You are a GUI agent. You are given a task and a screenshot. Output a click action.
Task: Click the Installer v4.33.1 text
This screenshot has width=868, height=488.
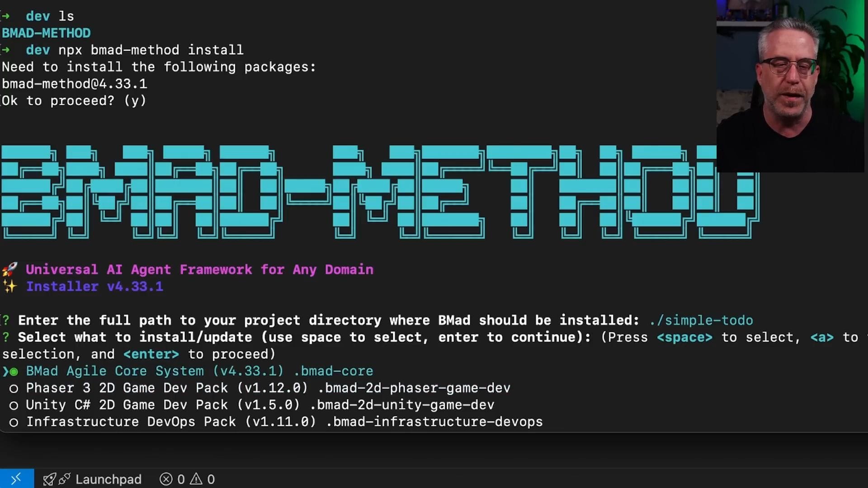click(x=94, y=286)
